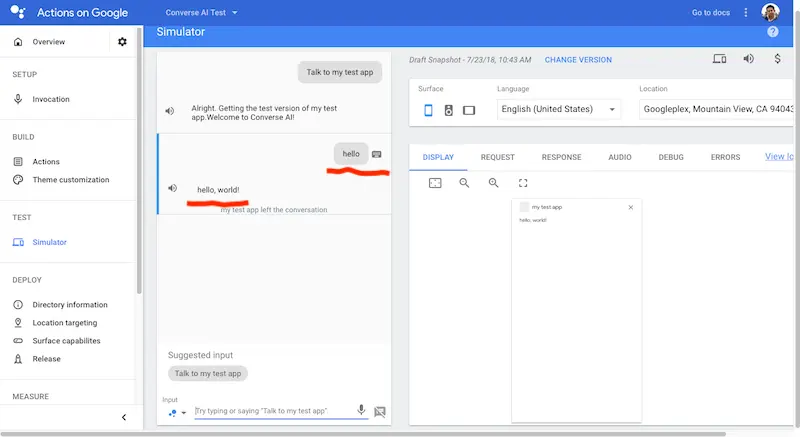
Task: Open the English (United States) language dropdown
Action: (559, 109)
